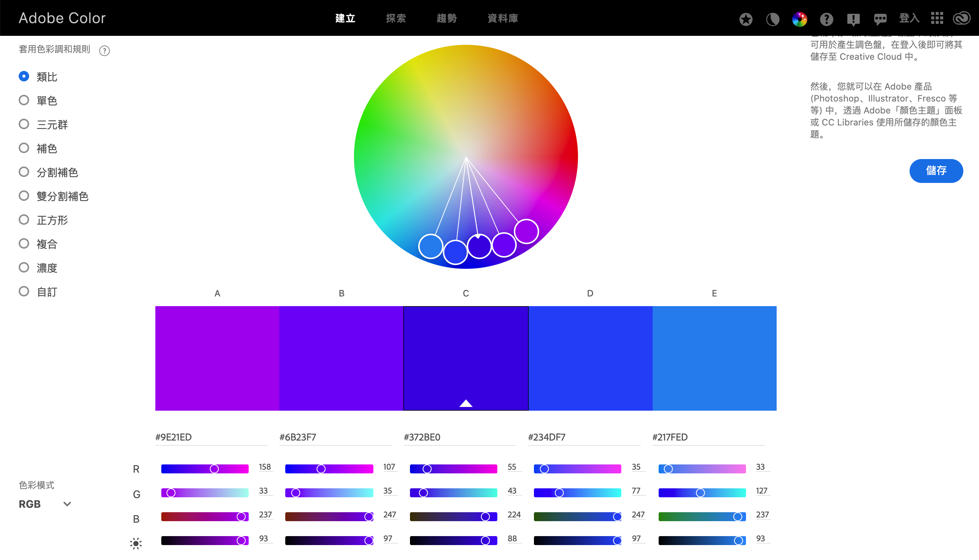Screen dimensions: 979x560
Task: Open the color wheel icon in header
Action: (799, 19)
